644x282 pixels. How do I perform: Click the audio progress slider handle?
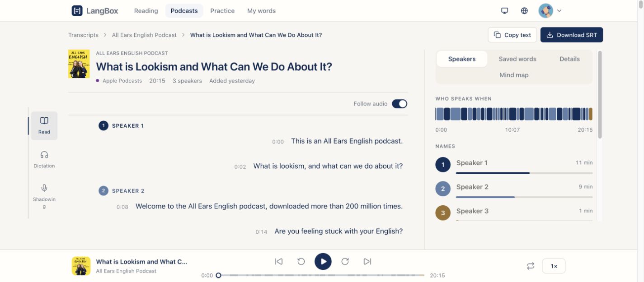[218, 275]
